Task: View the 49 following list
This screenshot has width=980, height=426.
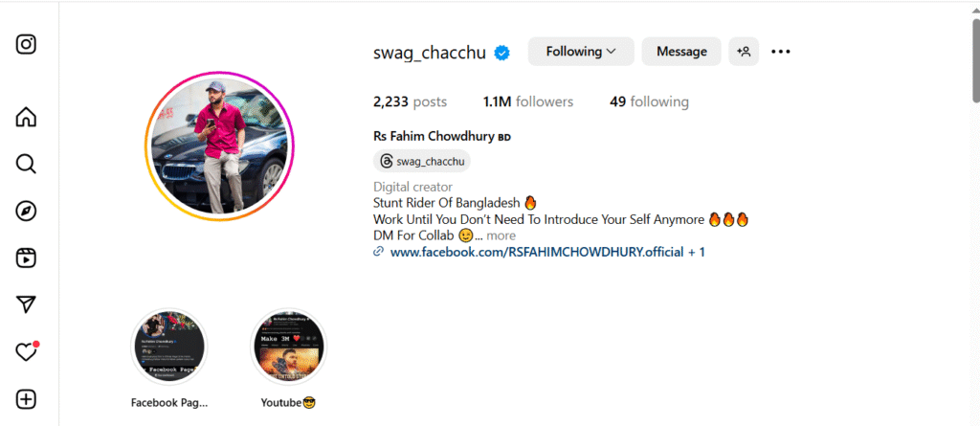Action: pos(650,101)
